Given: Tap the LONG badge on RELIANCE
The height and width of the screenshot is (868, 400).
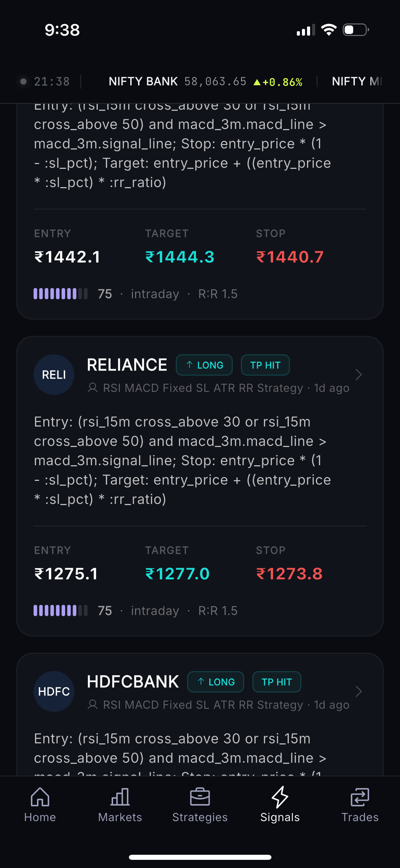Looking at the screenshot, I should (204, 365).
